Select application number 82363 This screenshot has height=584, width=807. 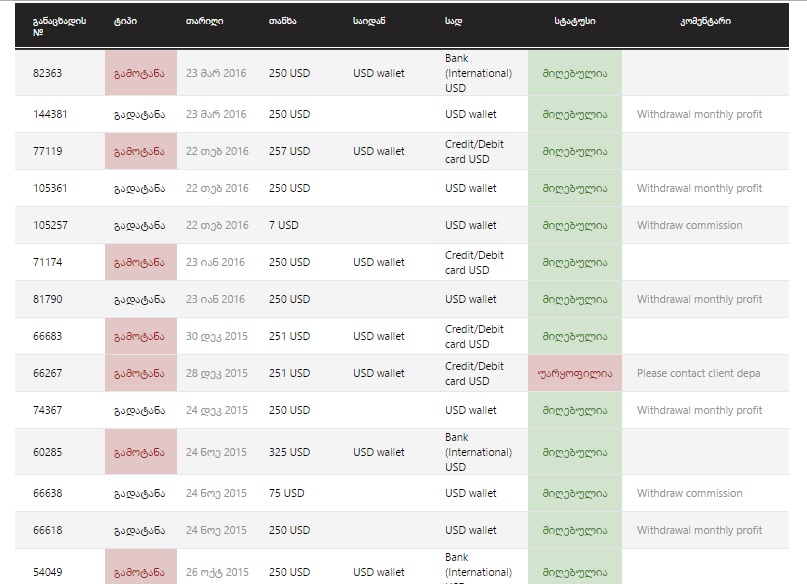(x=49, y=73)
